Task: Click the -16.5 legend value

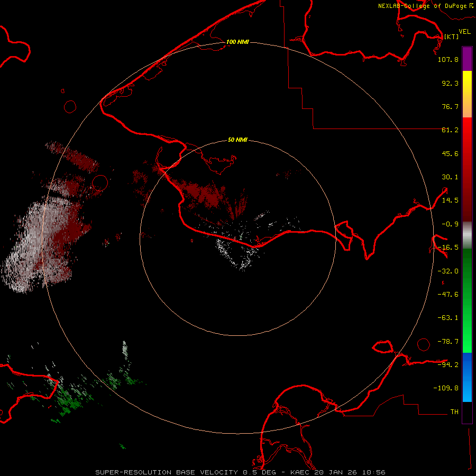Action: pyautogui.click(x=448, y=248)
